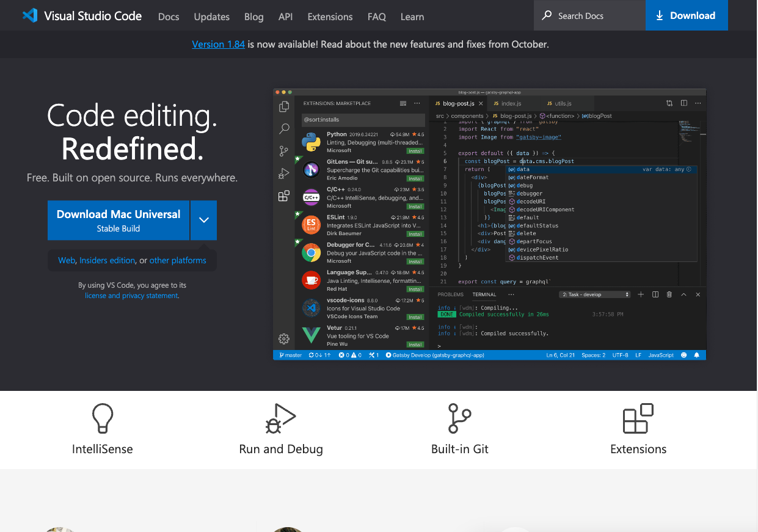
Task: Click the Debugger for Chrome extension logo
Action: coord(312,252)
